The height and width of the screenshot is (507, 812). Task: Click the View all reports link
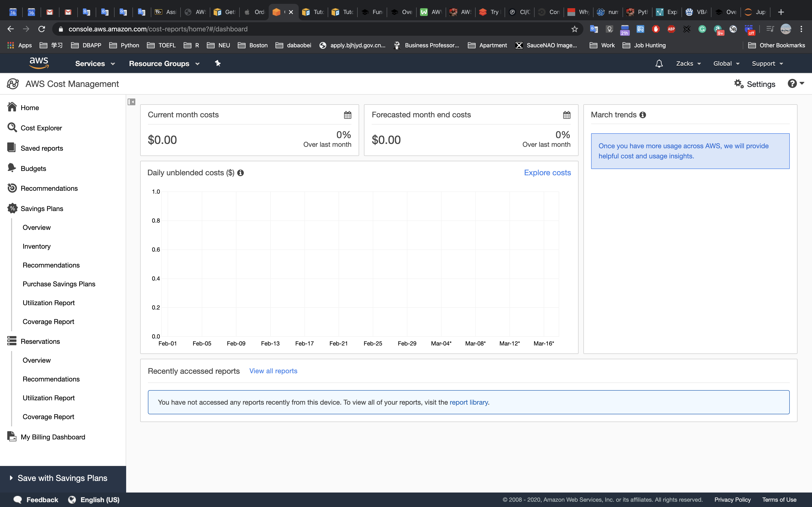pos(273,371)
